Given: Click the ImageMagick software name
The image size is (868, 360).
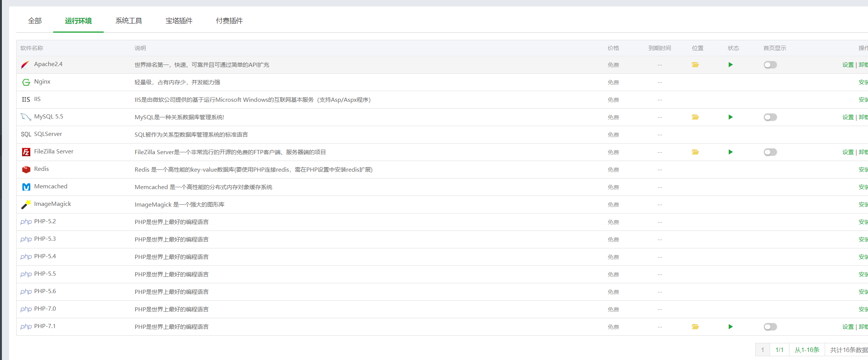Looking at the screenshot, I should pyautogui.click(x=52, y=204).
